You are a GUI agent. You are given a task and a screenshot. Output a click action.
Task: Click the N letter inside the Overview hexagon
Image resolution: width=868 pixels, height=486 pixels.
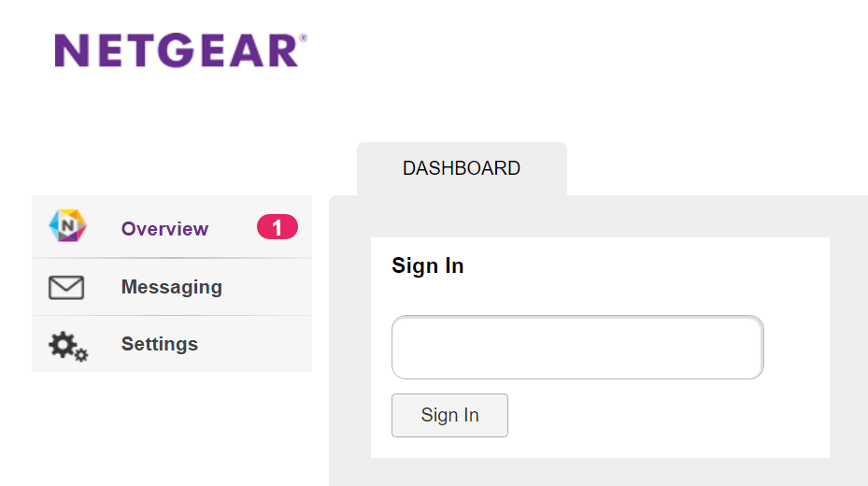pos(67,225)
